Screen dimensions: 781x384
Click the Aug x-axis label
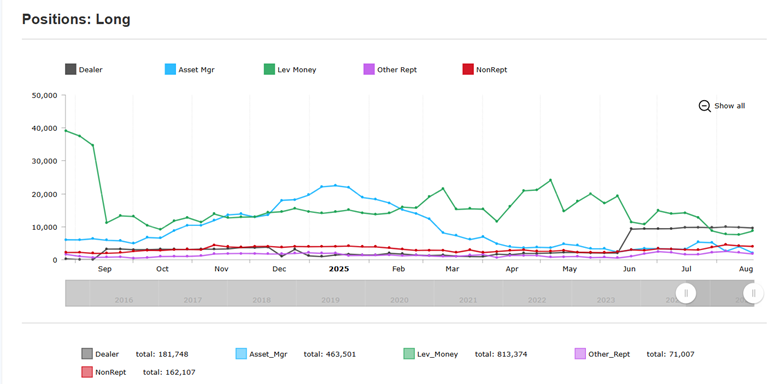pyautogui.click(x=746, y=269)
